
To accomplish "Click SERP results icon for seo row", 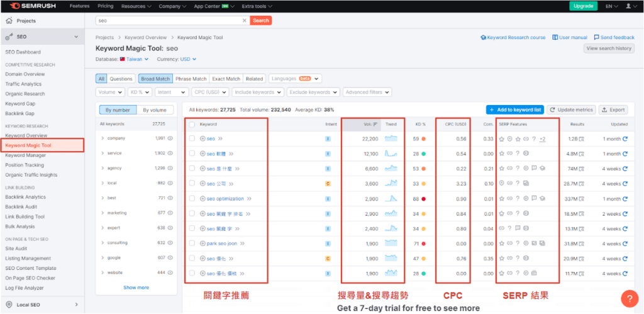I will 582,139.
